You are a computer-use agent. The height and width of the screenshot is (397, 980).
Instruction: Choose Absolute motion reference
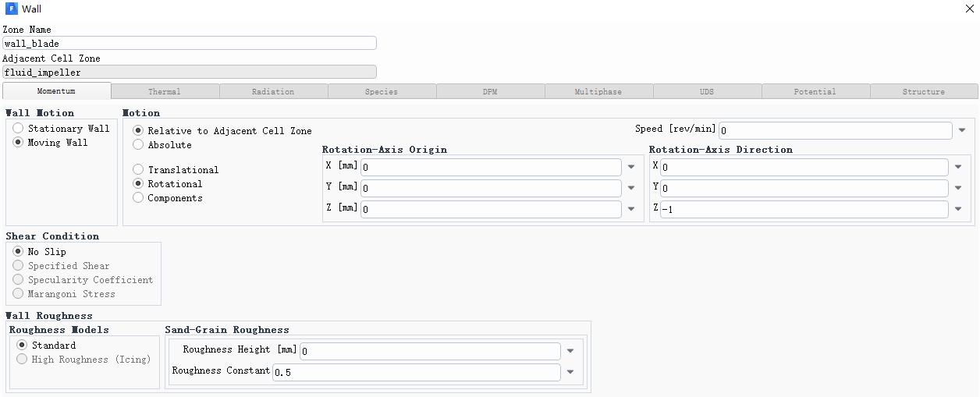tap(138, 144)
